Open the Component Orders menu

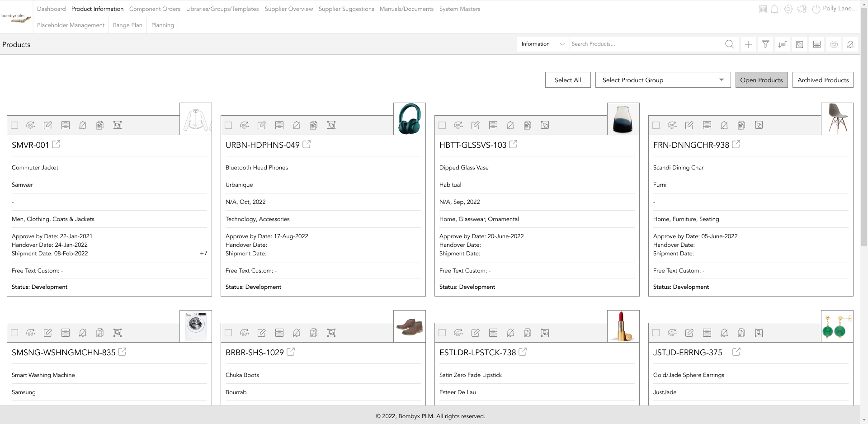[x=155, y=9]
